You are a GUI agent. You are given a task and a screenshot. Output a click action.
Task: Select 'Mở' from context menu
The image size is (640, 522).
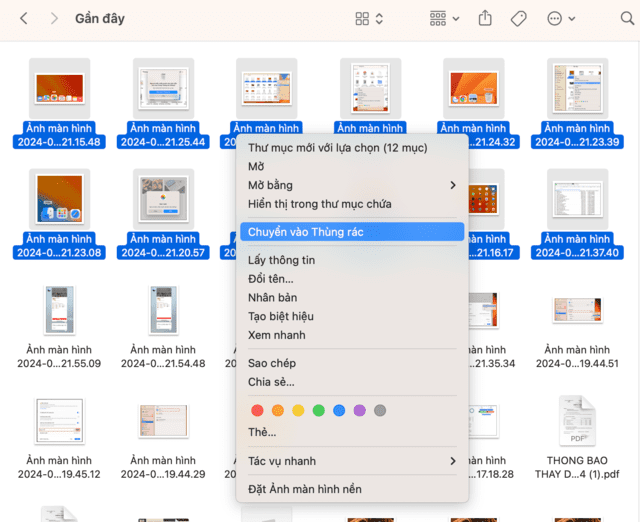click(352, 166)
